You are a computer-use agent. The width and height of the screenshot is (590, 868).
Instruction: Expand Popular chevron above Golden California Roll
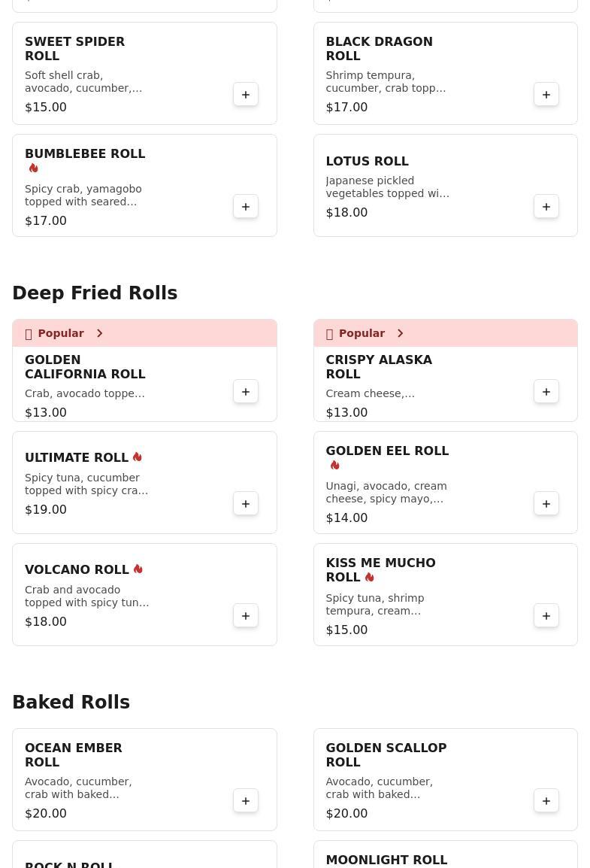(x=99, y=333)
